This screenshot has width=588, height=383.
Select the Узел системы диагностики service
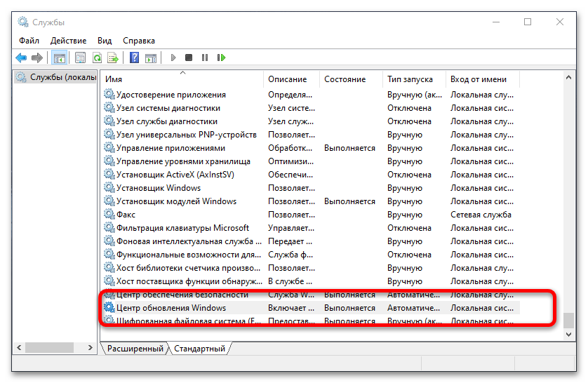[x=311, y=108]
